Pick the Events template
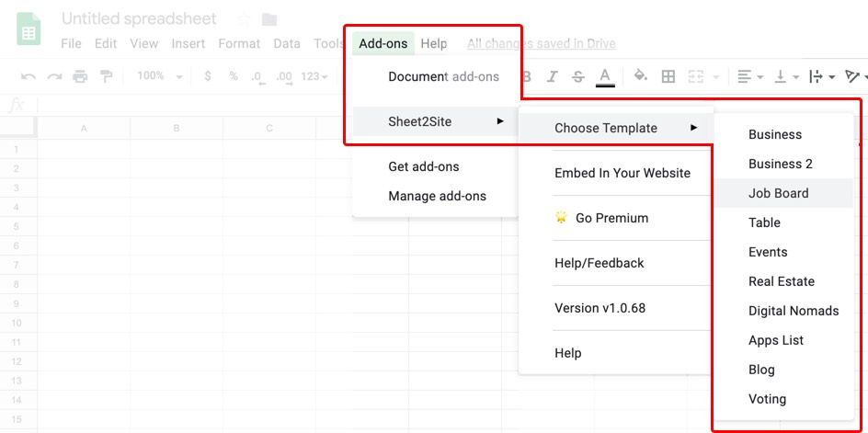Screen dimensions: 868x433 pos(768,252)
